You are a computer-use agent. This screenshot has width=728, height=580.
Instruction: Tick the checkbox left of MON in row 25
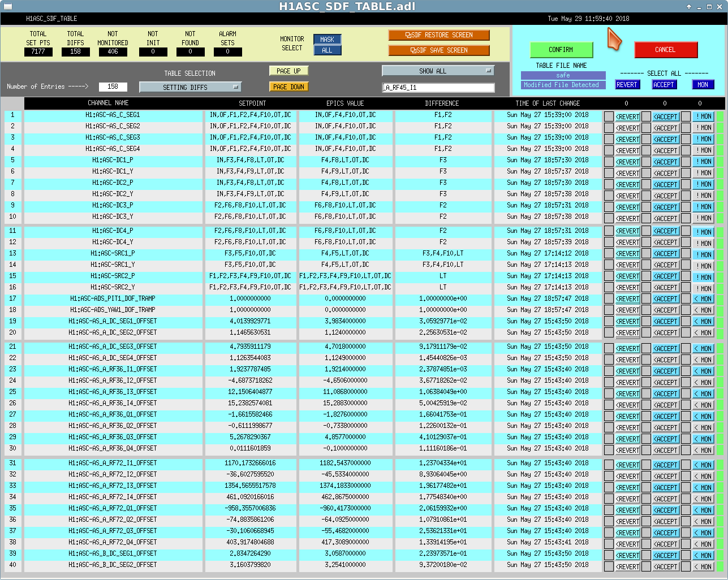pos(686,393)
